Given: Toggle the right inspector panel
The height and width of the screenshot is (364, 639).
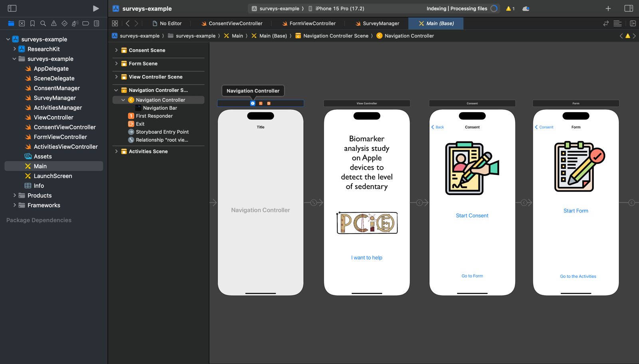Looking at the screenshot, I should pyautogui.click(x=628, y=8).
